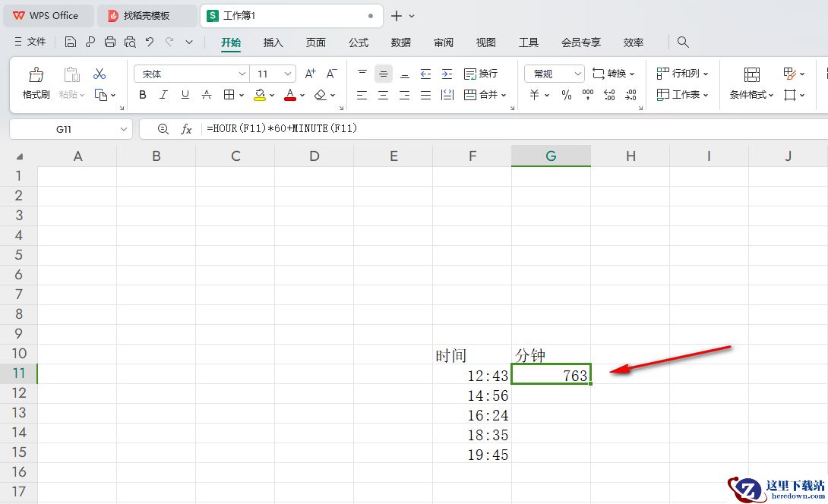The image size is (828, 504).
Task: Switch to 会员专享 tab
Action: pos(581,43)
